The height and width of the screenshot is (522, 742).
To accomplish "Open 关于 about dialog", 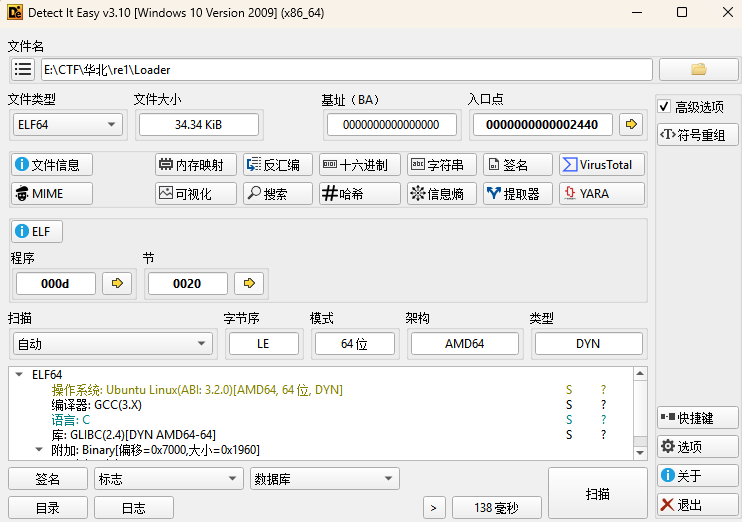I will tap(697, 475).
